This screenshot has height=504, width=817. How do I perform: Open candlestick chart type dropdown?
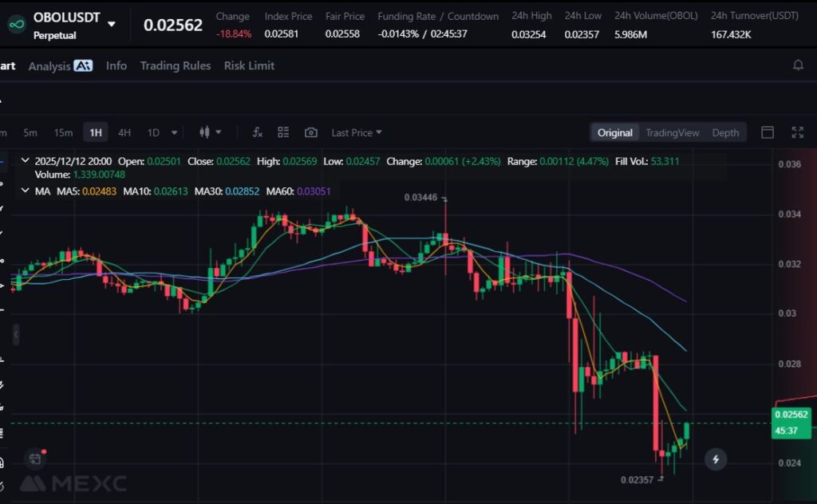tap(210, 132)
